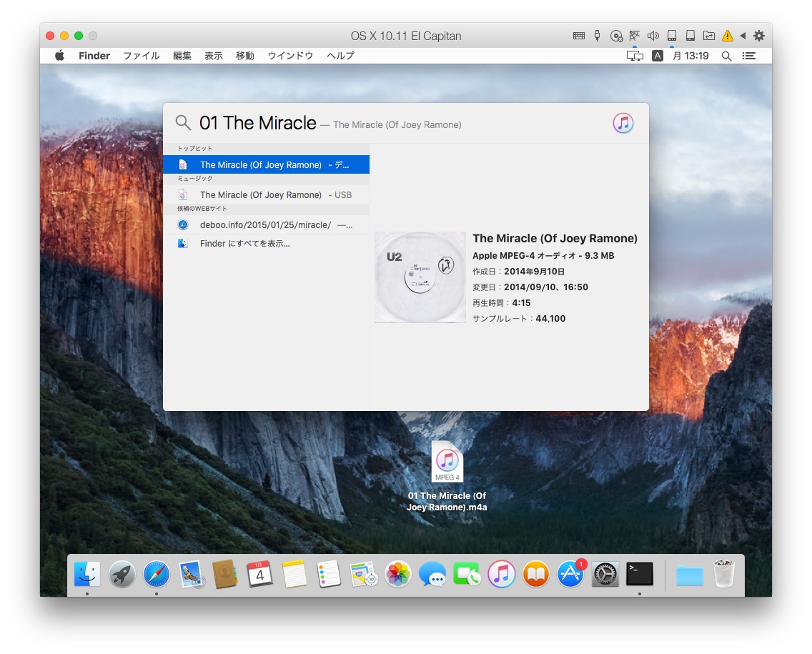812x654 pixels.
Task: Open the 移動 menu
Action: [245, 56]
